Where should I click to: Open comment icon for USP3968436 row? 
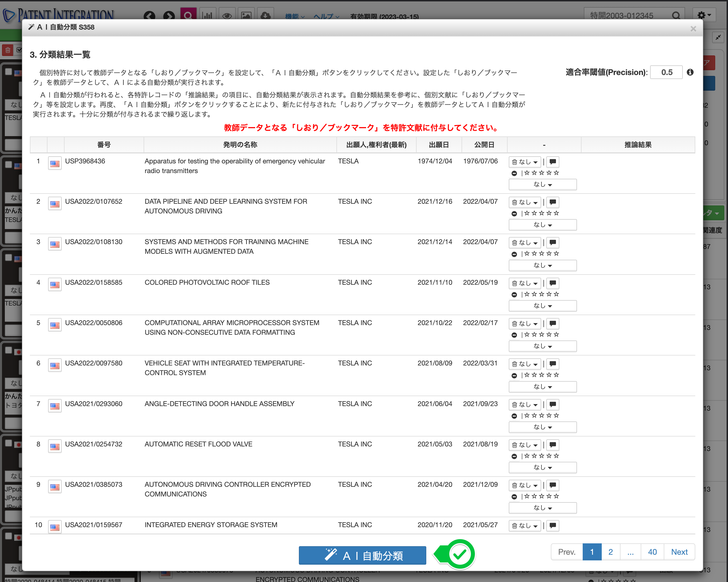pos(553,162)
